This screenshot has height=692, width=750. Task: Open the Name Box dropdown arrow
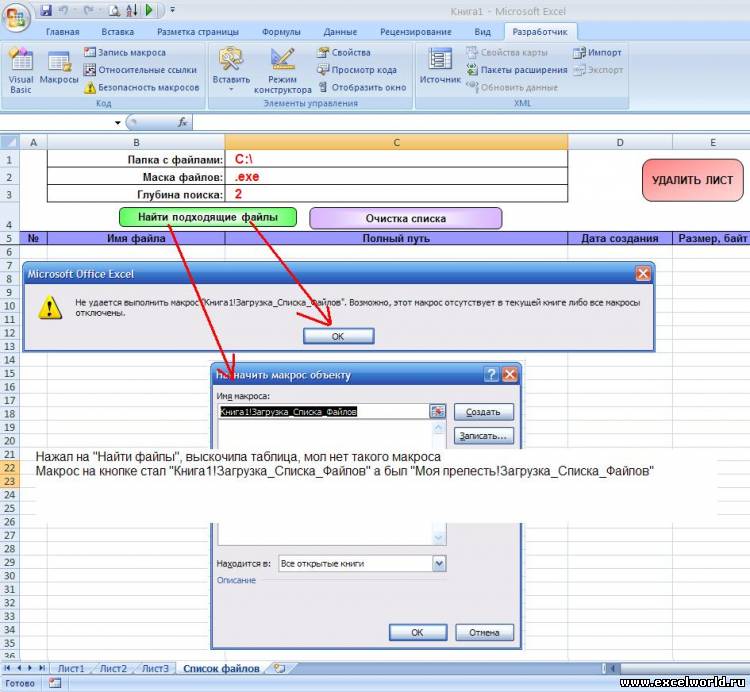[118, 123]
